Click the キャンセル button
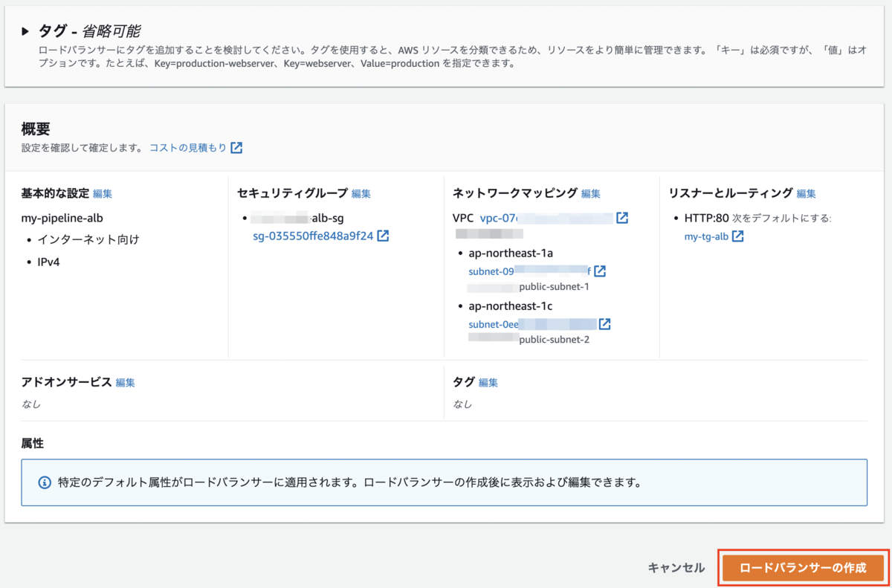The image size is (892, 588). (x=676, y=568)
